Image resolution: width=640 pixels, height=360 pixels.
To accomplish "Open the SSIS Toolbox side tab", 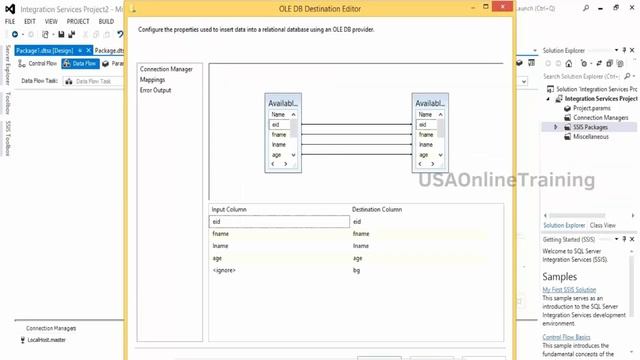I will [x=7, y=138].
